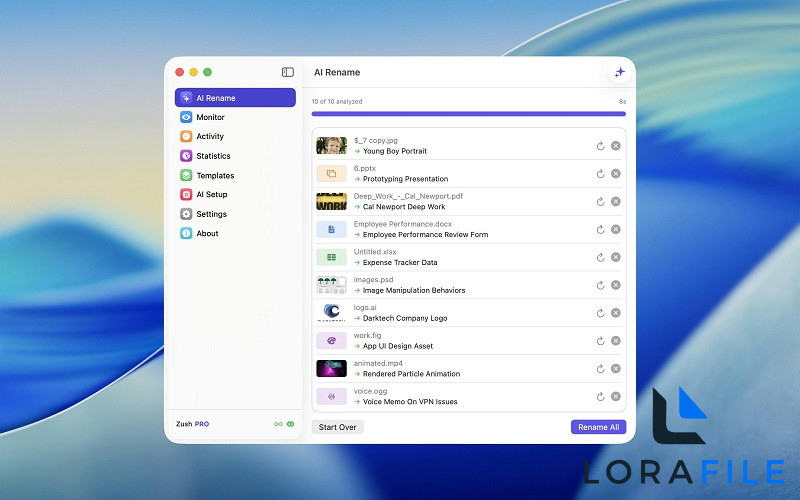Regenerate name for animated.mp4

coord(601,368)
